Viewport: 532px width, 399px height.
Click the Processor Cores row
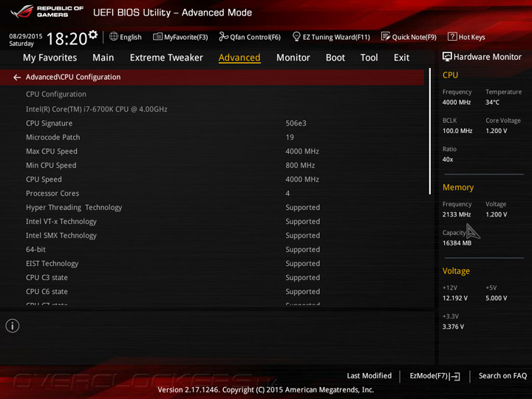212,194
